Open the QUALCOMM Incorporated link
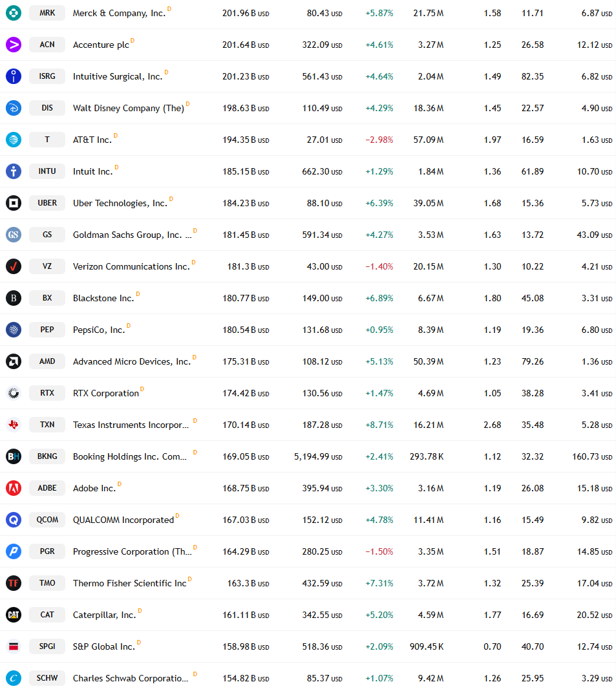The image size is (616, 693). click(x=123, y=520)
